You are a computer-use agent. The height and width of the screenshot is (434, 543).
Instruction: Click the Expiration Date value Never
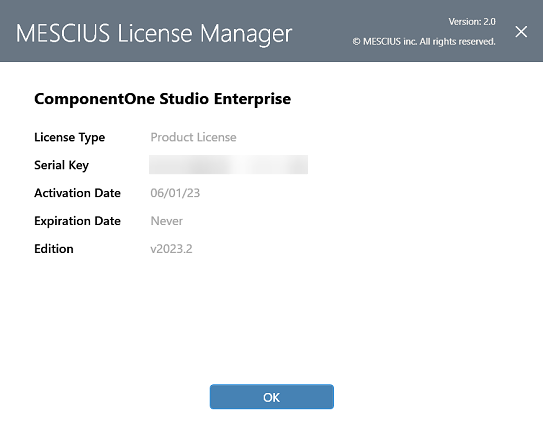coord(167,221)
